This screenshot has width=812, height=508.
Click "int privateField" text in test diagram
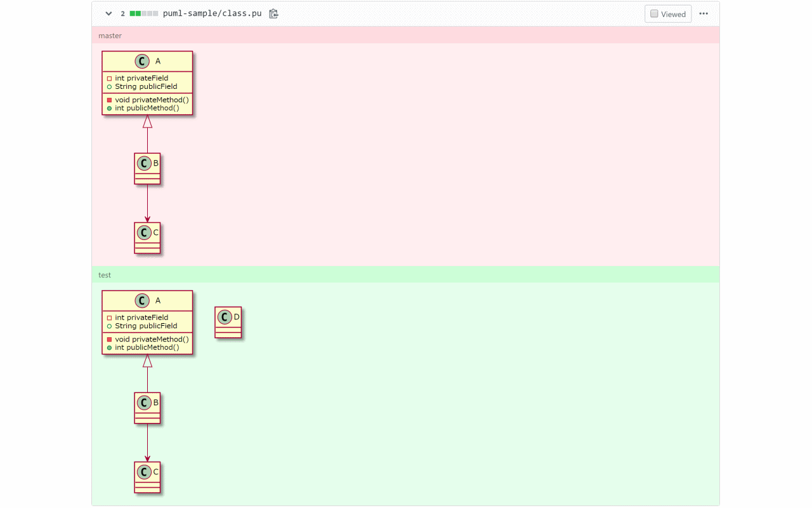point(141,317)
